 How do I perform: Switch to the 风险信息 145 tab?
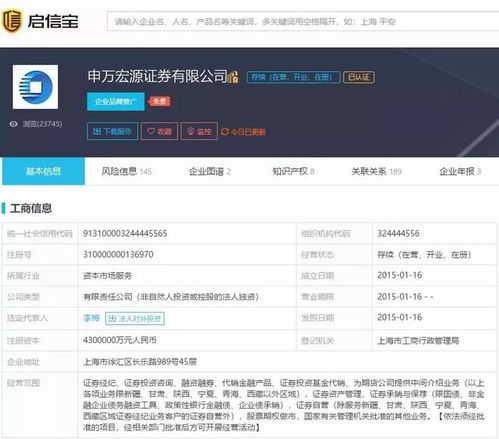coord(127,171)
